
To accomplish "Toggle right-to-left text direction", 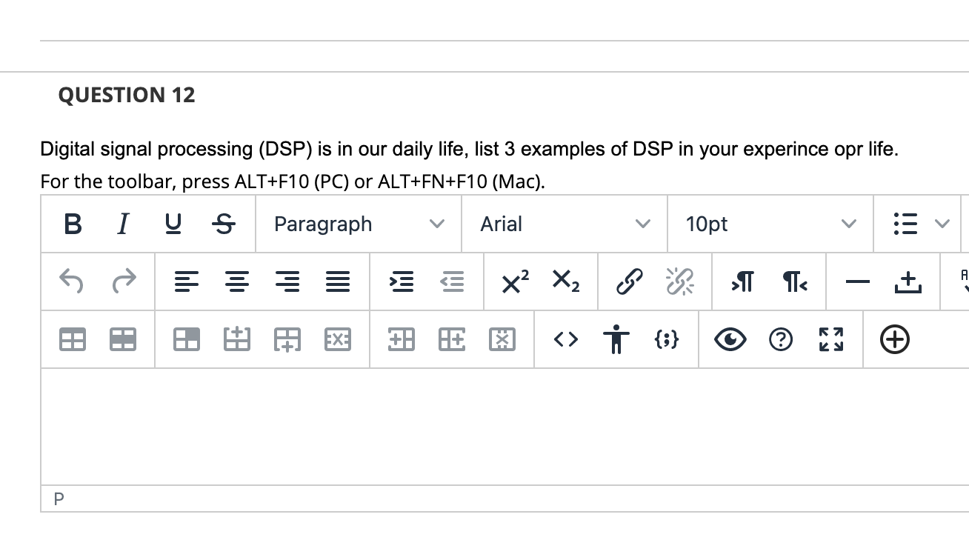I will 794,281.
